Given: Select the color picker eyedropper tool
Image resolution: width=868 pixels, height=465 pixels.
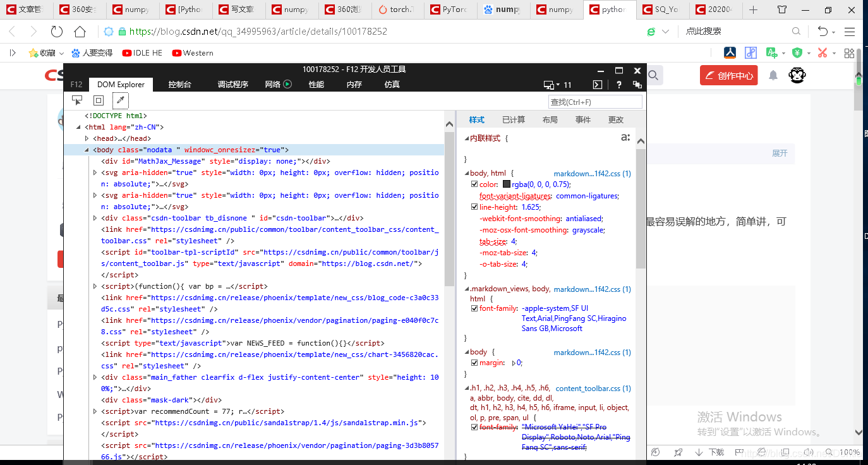Looking at the screenshot, I should tap(120, 100).
